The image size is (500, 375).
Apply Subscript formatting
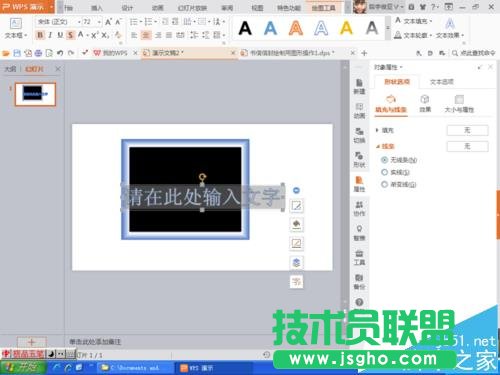(x=105, y=35)
